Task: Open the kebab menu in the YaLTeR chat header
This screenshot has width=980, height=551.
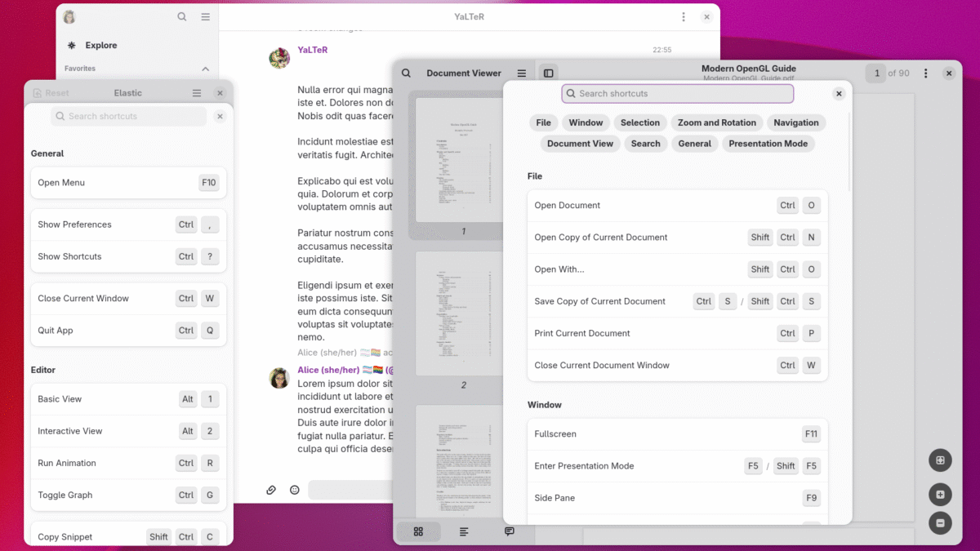Action: (684, 17)
